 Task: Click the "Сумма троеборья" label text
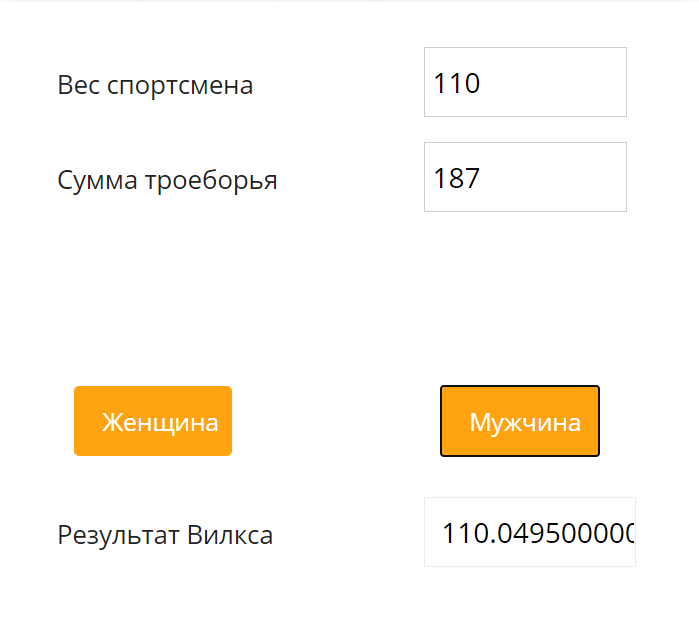click(x=167, y=181)
